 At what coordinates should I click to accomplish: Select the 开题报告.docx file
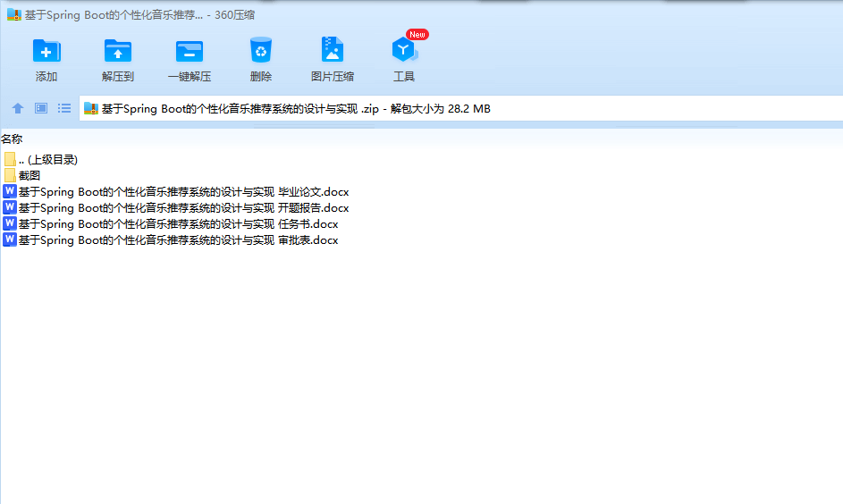coord(183,208)
